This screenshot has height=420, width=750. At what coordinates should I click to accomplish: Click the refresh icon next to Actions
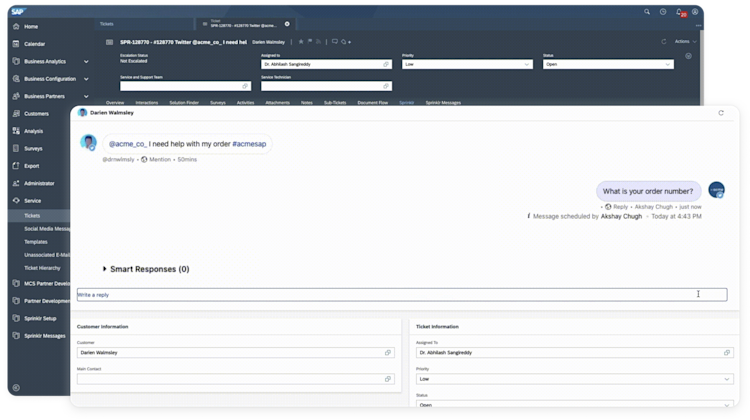664,42
